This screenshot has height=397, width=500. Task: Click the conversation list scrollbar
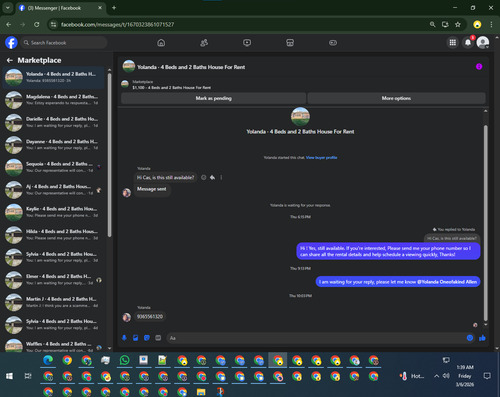click(x=109, y=155)
